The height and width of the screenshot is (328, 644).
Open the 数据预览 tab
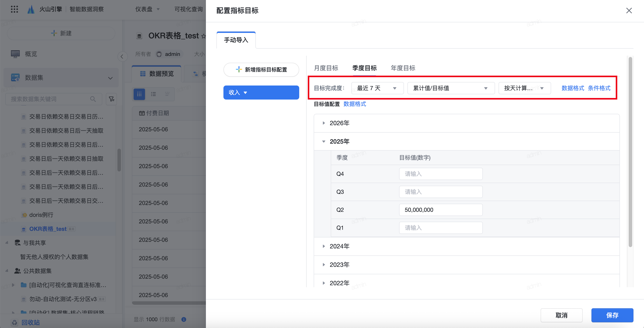157,73
